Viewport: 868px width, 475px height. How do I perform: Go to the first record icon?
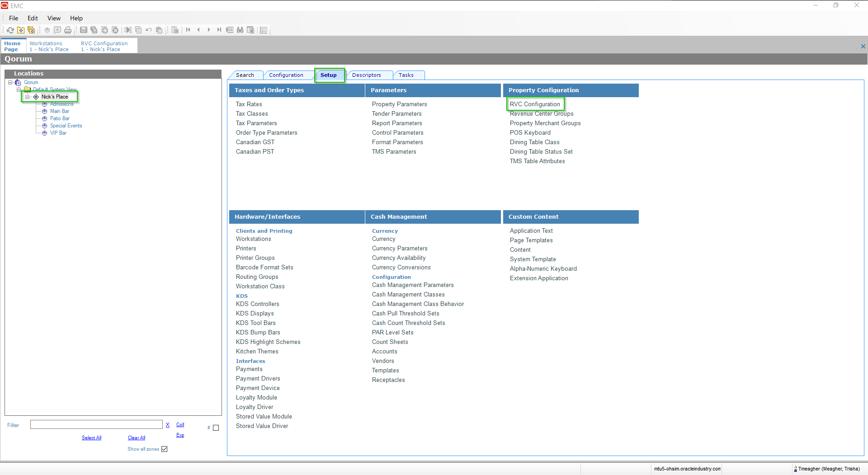188,30
